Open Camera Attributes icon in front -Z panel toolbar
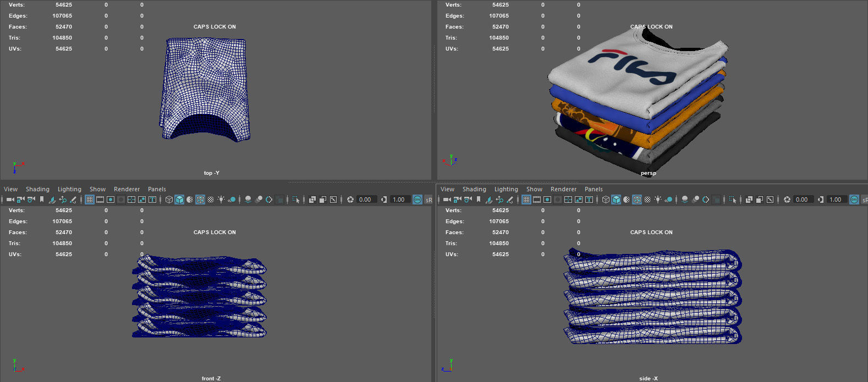868x382 pixels. tap(31, 200)
